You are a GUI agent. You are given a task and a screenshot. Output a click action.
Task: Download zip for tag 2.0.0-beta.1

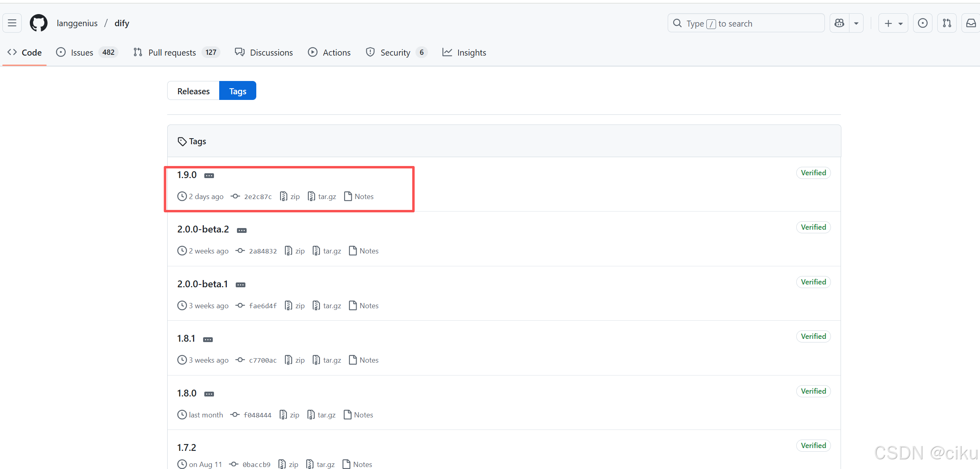click(295, 305)
